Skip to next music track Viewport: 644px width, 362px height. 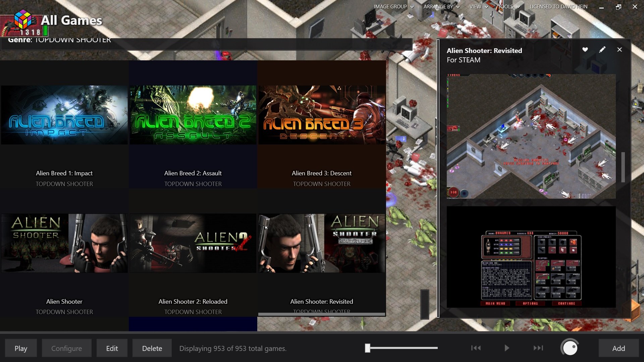pos(538,348)
